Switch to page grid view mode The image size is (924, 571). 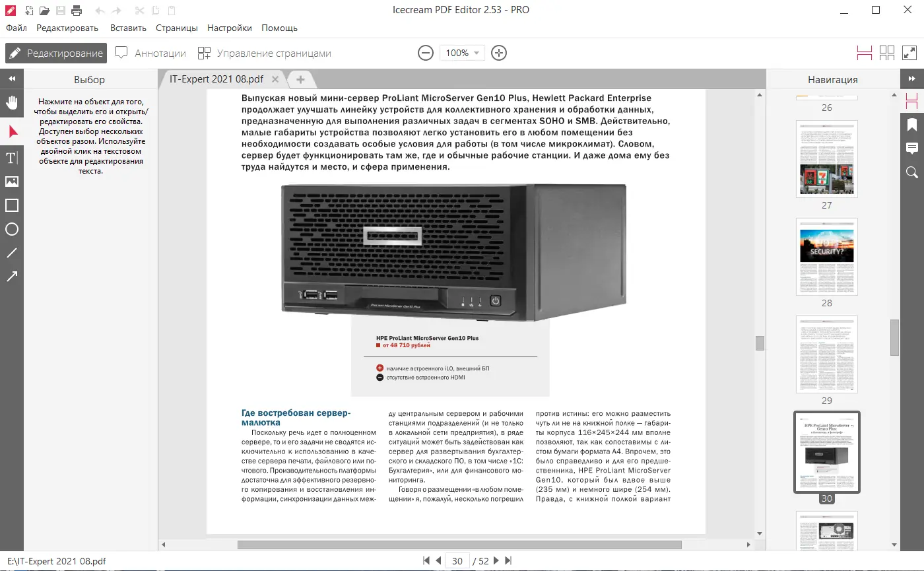point(887,53)
